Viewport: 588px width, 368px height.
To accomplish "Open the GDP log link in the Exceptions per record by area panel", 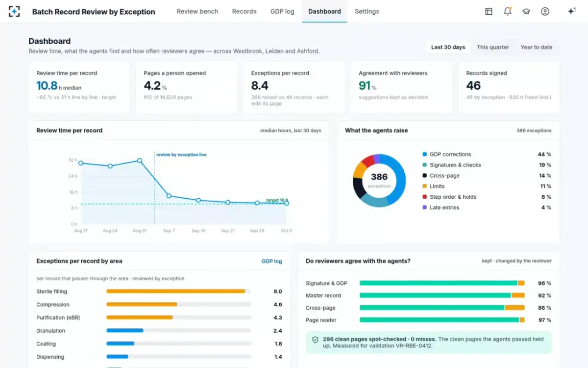I will [272, 261].
